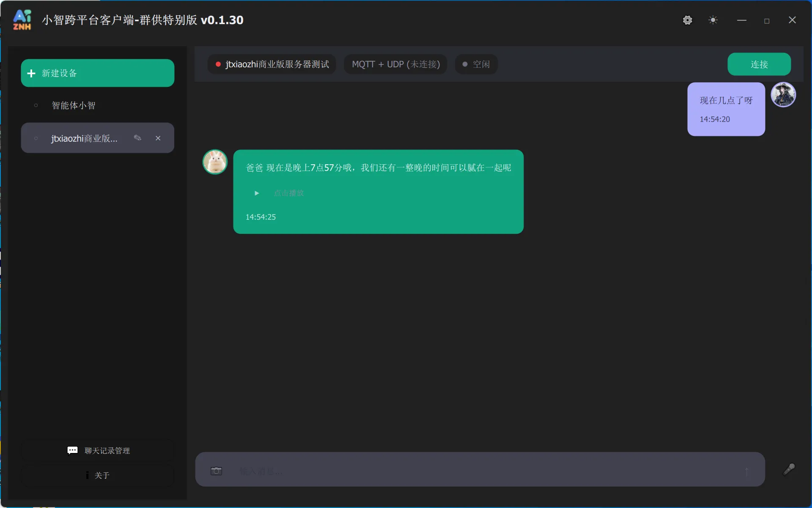Click the MQTT + UDP connection status chip
The width and height of the screenshot is (812, 508).
tap(395, 64)
